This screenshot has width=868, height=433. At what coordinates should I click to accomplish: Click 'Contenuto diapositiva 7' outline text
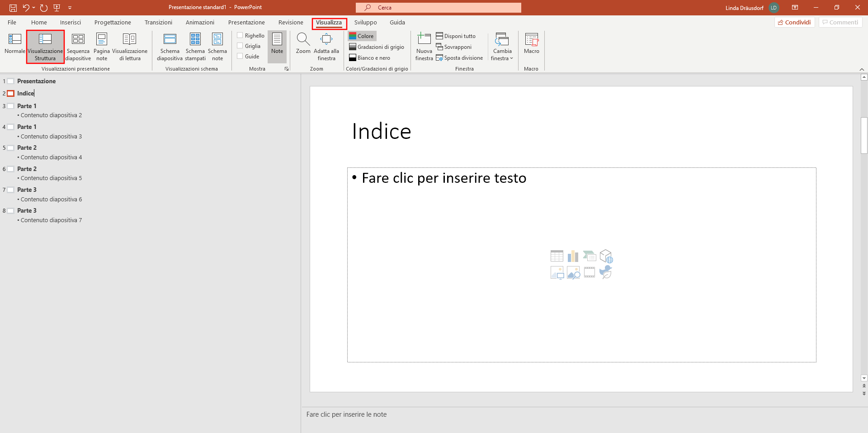(51, 220)
